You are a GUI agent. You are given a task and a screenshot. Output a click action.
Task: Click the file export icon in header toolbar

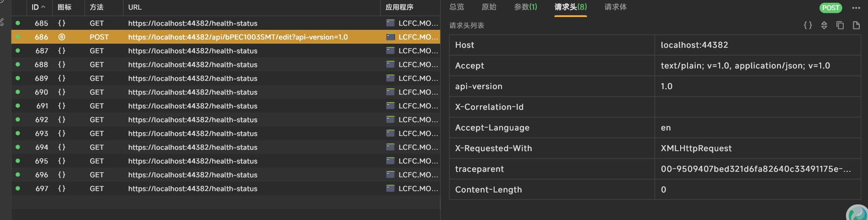pyautogui.click(x=856, y=25)
